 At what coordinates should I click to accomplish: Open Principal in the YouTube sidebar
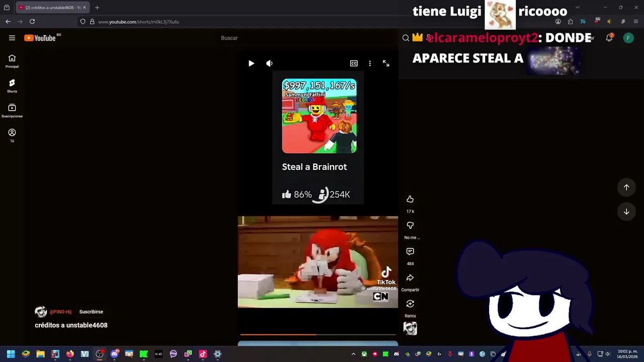(x=12, y=61)
